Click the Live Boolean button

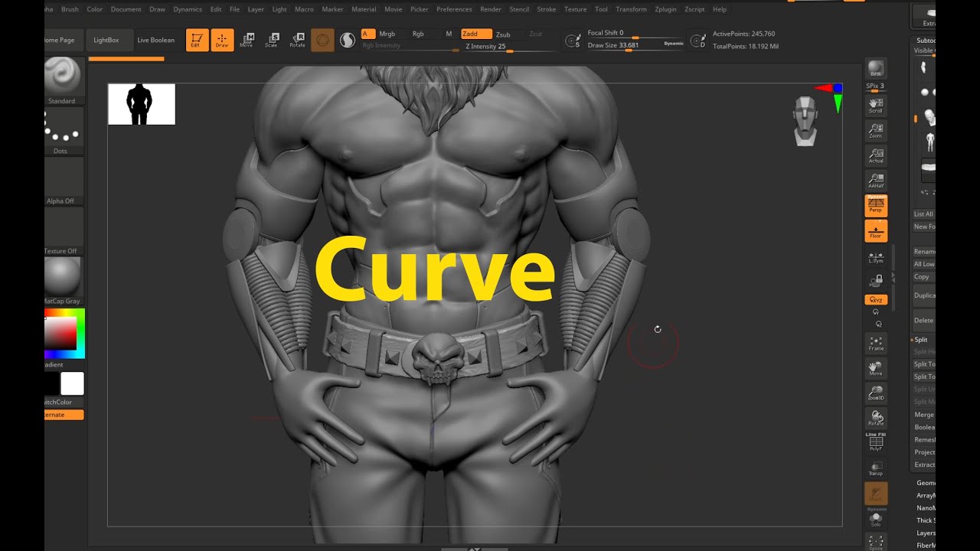coord(156,40)
